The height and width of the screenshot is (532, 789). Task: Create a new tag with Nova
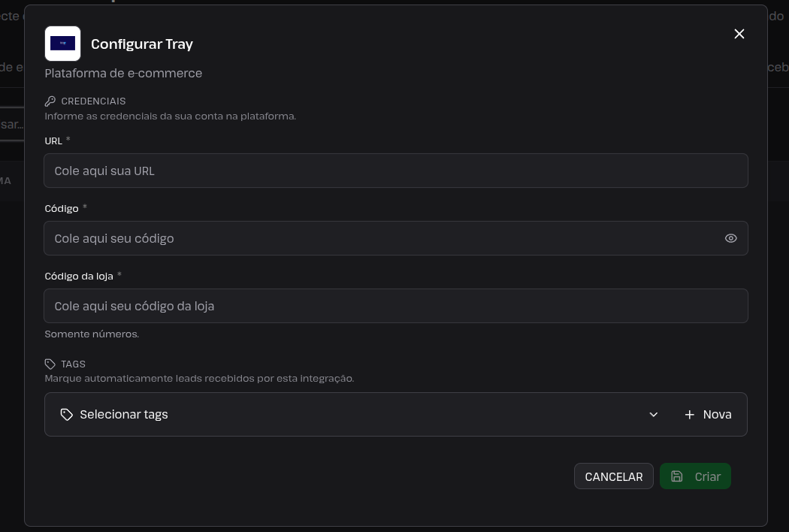[x=708, y=414]
